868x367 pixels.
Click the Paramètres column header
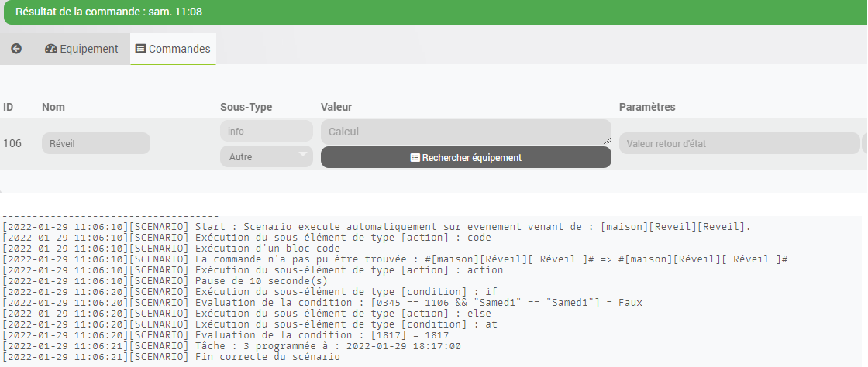coord(647,107)
